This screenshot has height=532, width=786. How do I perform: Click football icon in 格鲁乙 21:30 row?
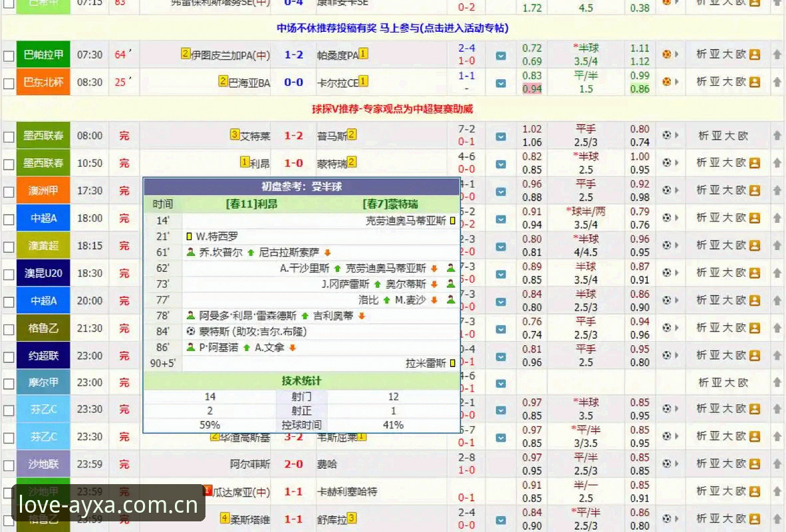tap(667, 327)
